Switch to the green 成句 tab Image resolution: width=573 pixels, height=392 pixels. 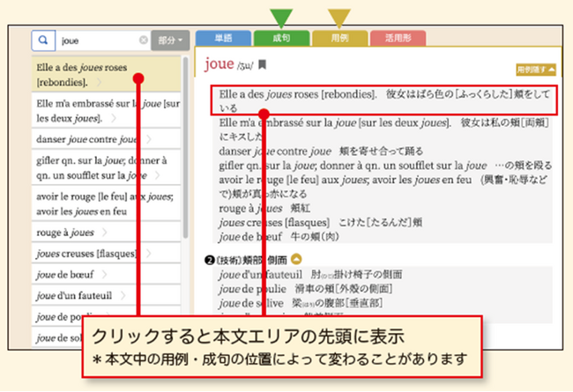280,39
